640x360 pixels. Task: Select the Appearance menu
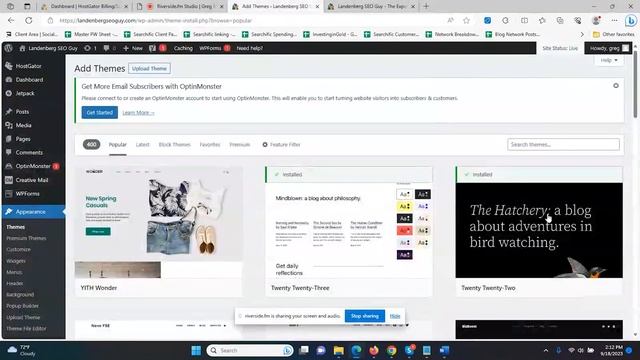click(33, 212)
